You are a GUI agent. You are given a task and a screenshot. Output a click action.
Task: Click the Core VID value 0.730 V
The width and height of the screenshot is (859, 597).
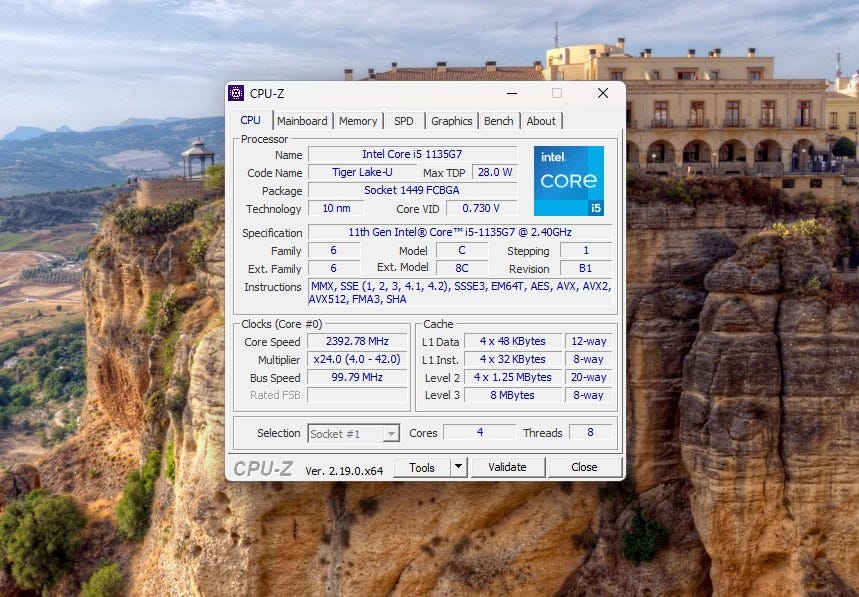(482, 208)
